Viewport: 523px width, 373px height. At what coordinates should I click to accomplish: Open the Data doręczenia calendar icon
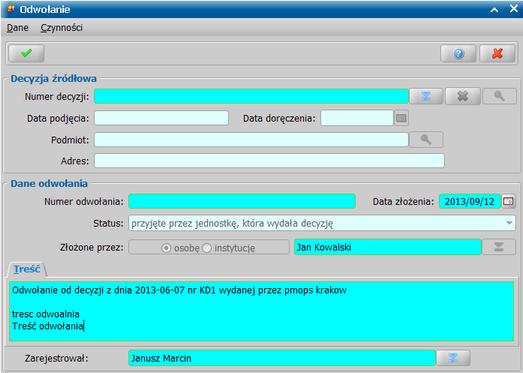pyautogui.click(x=401, y=118)
